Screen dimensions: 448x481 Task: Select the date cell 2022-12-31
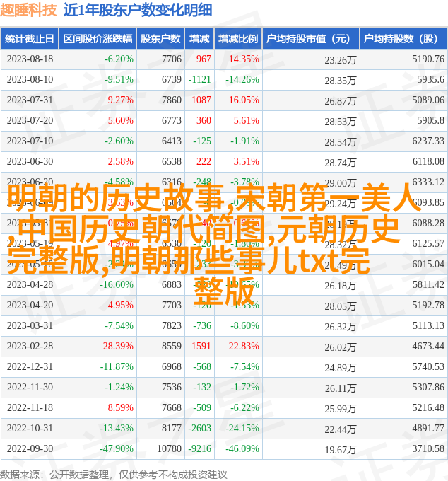tap(30, 367)
